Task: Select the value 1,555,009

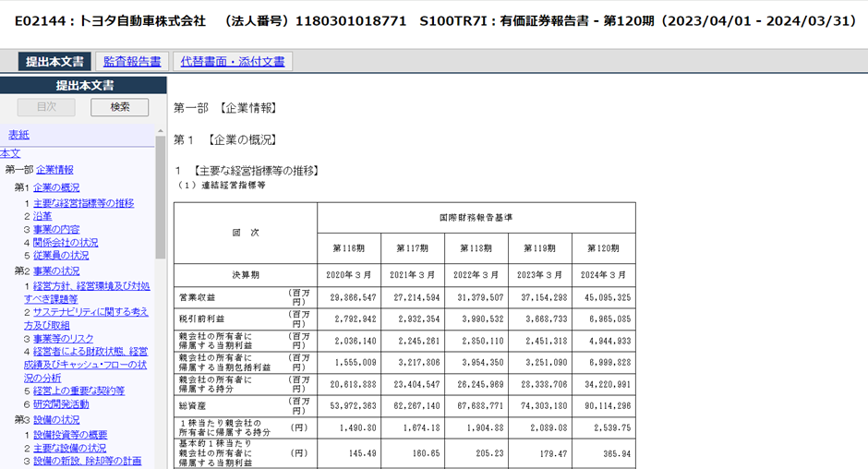Action: 356,362
